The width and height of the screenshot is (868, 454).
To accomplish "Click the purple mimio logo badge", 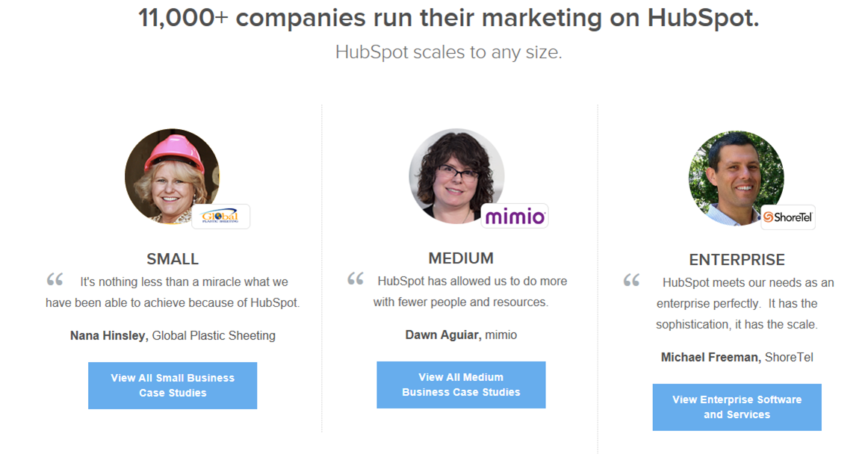I will coord(515,216).
